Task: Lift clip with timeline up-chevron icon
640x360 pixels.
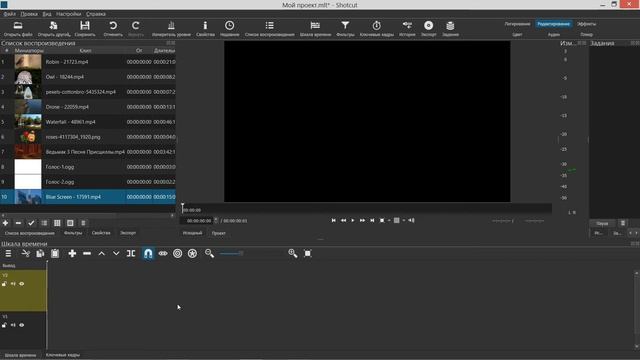Action: [102, 253]
